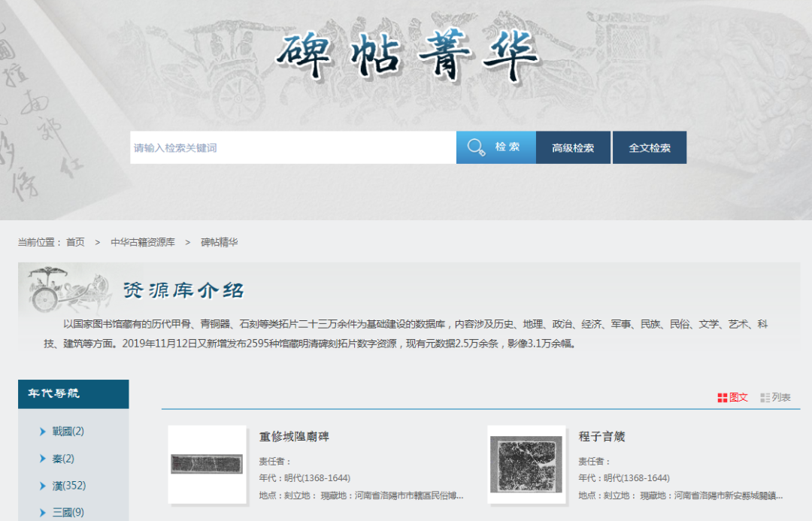
Task: Expand the 秦(2) era arrow
Action: tap(43, 459)
